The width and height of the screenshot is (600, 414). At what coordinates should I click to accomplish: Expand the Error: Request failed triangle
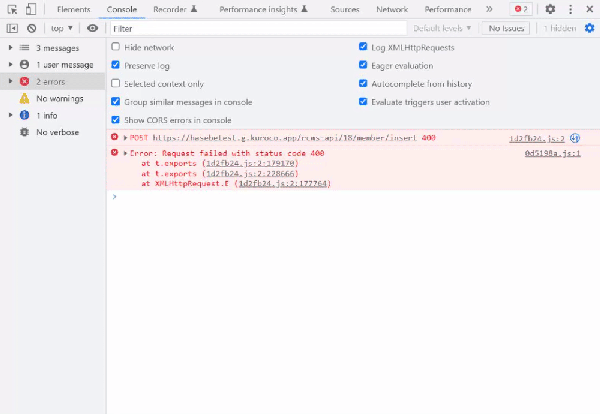pos(125,153)
